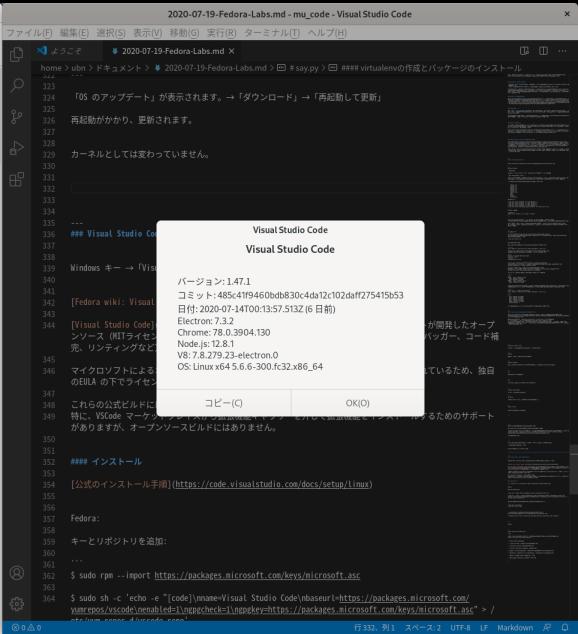Screen dimensions: 578x634
Task: Open the 移動(G) menu
Action: pos(184,33)
